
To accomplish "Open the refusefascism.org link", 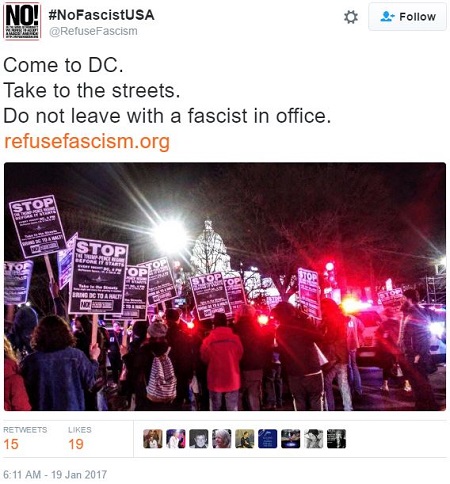I will [87, 141].
